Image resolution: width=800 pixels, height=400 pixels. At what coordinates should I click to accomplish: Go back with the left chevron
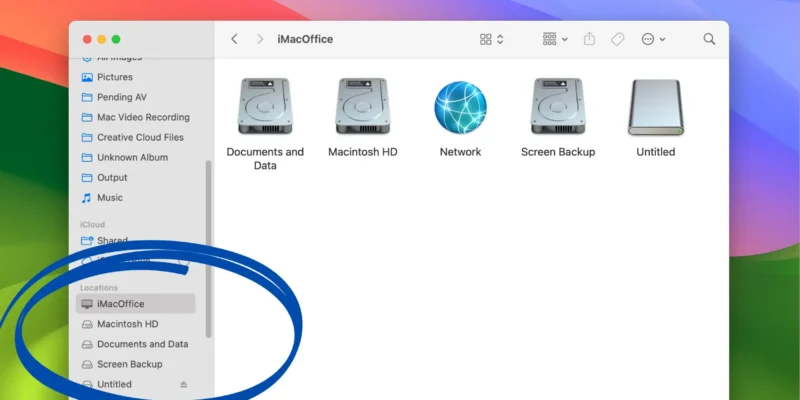click(234, 39)
